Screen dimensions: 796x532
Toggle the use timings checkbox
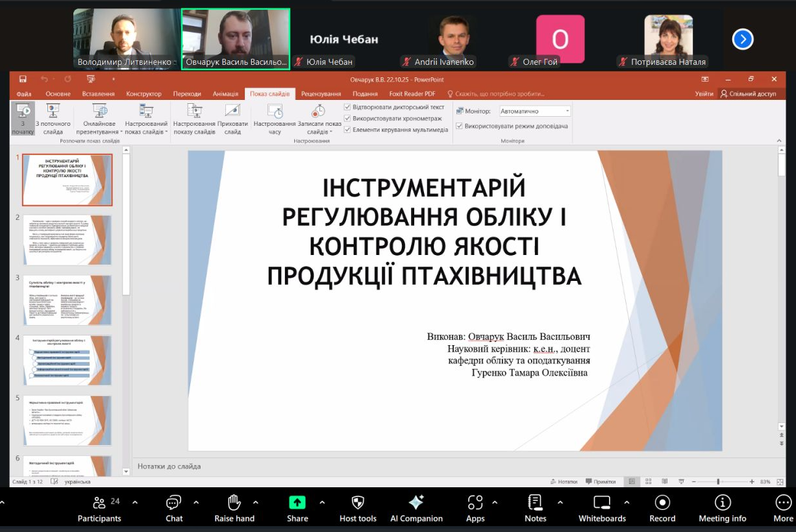[x=347, y=118]
